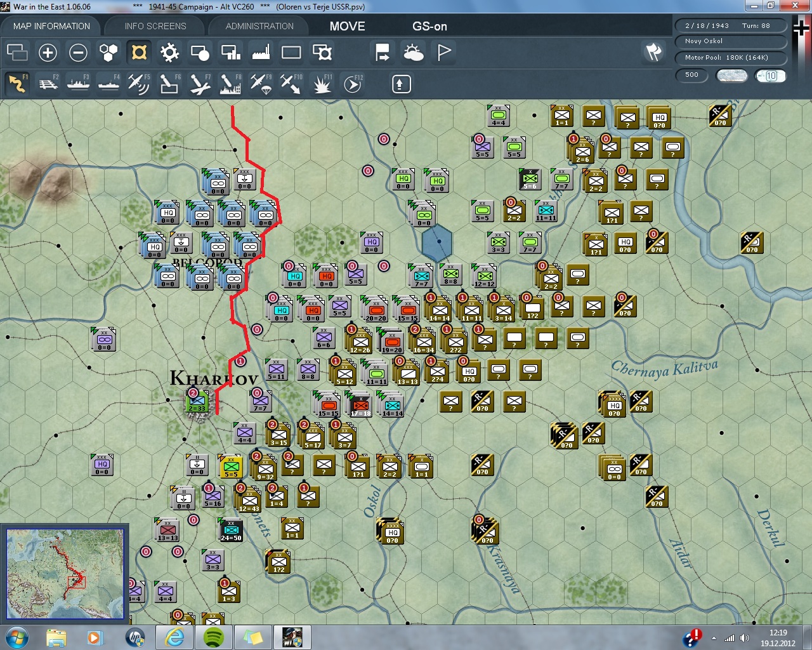Screen dimensions: 812x650
Task: Click the gear-shaped toolbar icon
Action: 169,52
